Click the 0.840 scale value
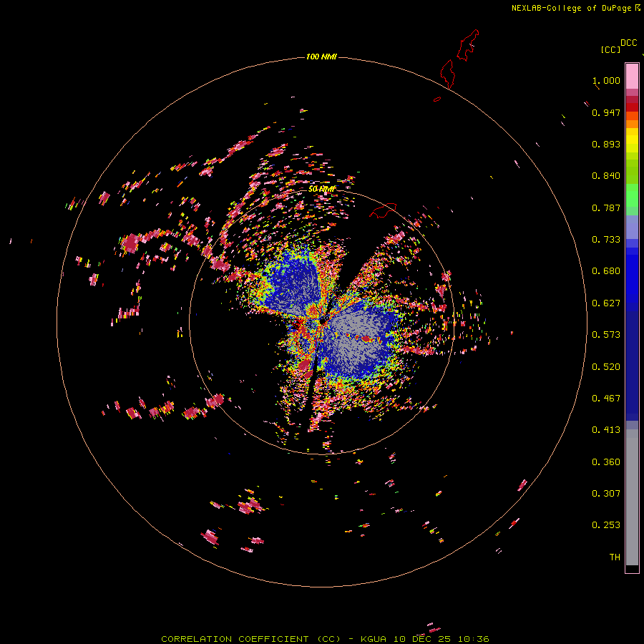Viewport: 644px width, 644px height. click(606, 176)
